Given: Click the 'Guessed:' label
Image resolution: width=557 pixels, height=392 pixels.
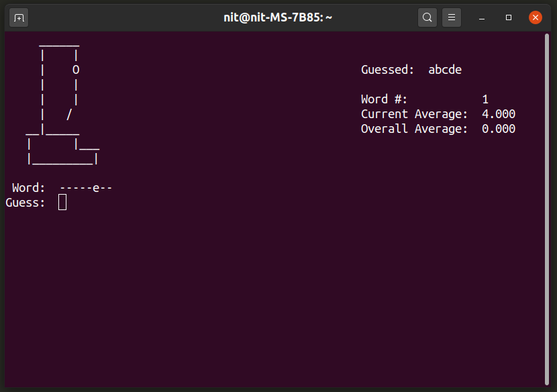Looking at the screenshot, I should click(388, 70).
